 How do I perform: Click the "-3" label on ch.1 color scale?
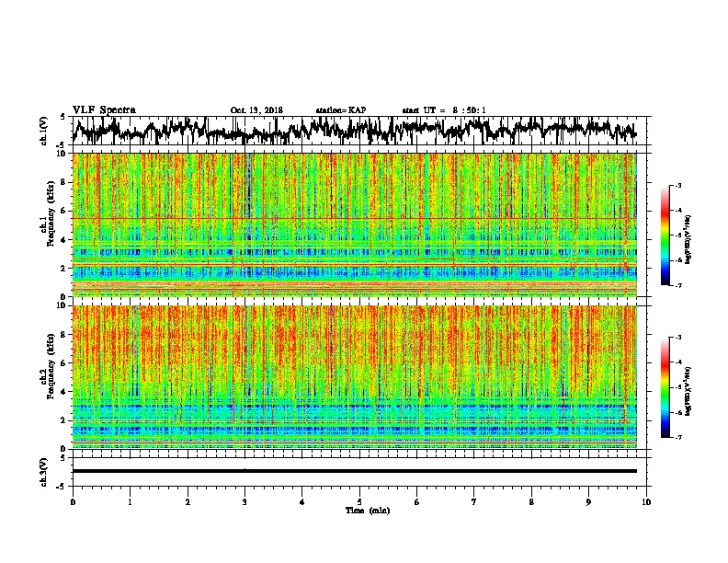tap(678, 186)
